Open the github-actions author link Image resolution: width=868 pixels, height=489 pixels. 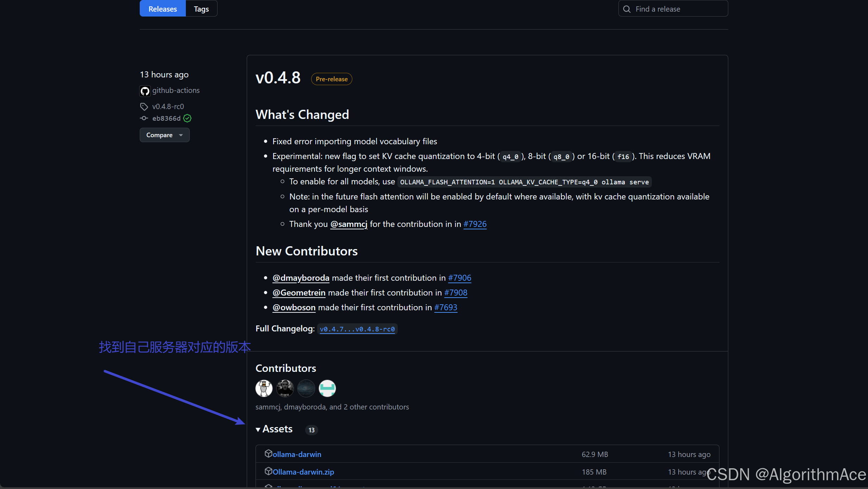[176, 90]
